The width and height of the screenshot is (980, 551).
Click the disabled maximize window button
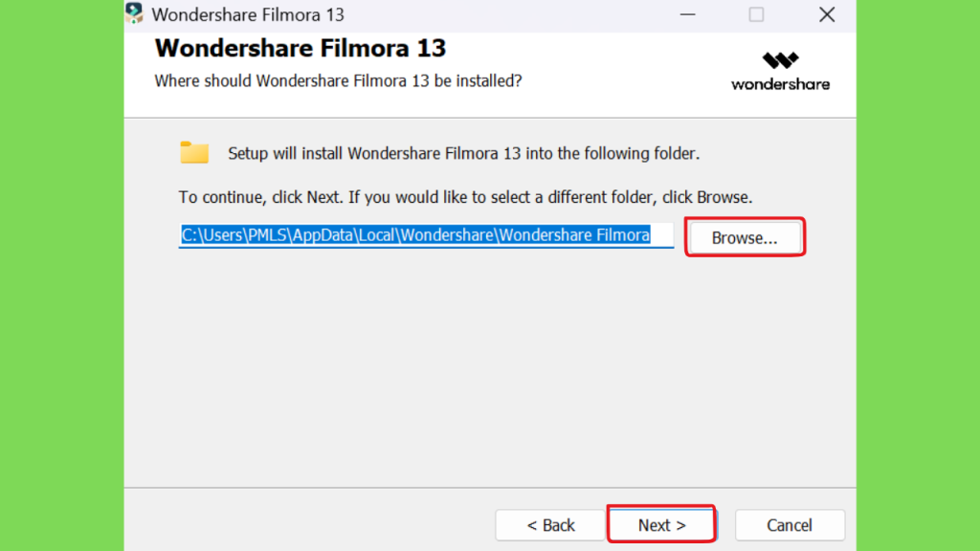point(756,14)
